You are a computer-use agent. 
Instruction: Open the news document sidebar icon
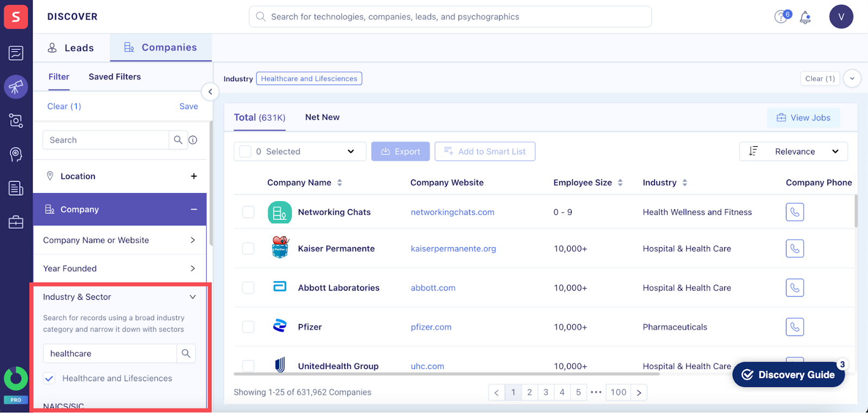pyautogui.click(x=16, y=188)
